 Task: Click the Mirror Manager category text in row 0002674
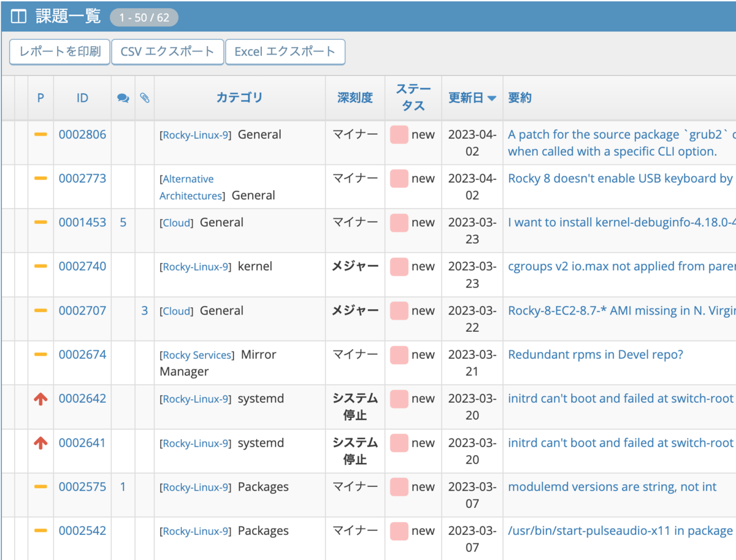(x=218, y=363)
